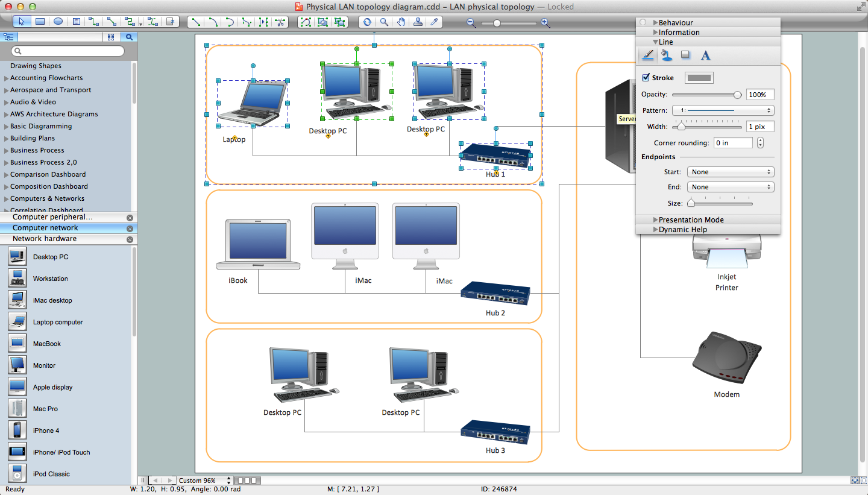The image size is (868, 495).
Task: Toggle brush stroke settings in Line panel
Action: (x=647, y=55)
